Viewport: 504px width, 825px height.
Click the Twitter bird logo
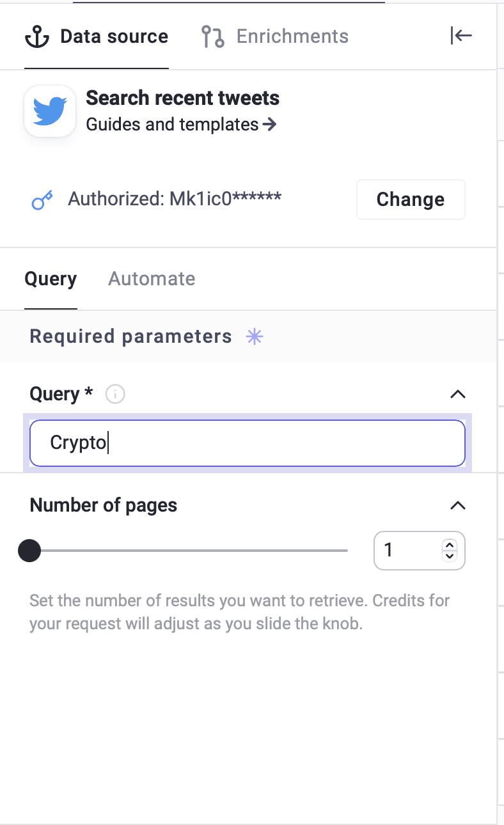(x=49, y=110)
